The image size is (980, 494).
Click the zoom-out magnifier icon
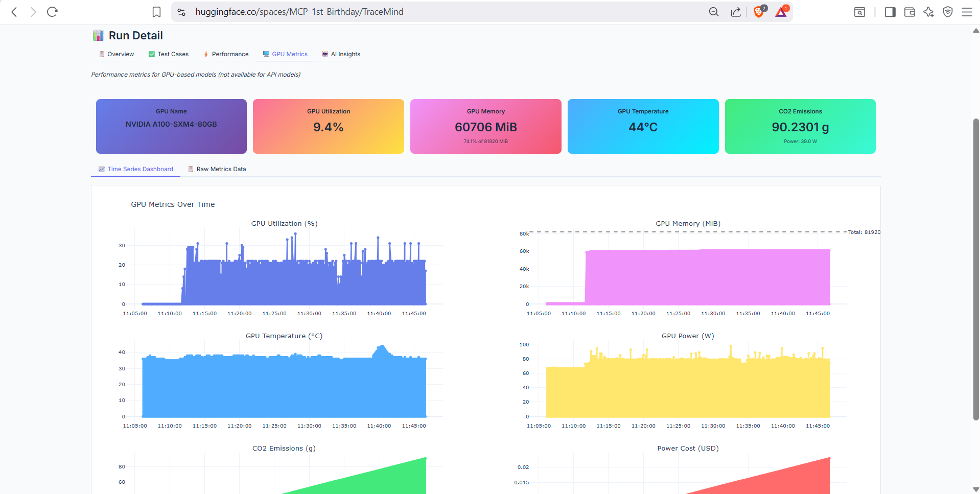[x=714, y=12]
